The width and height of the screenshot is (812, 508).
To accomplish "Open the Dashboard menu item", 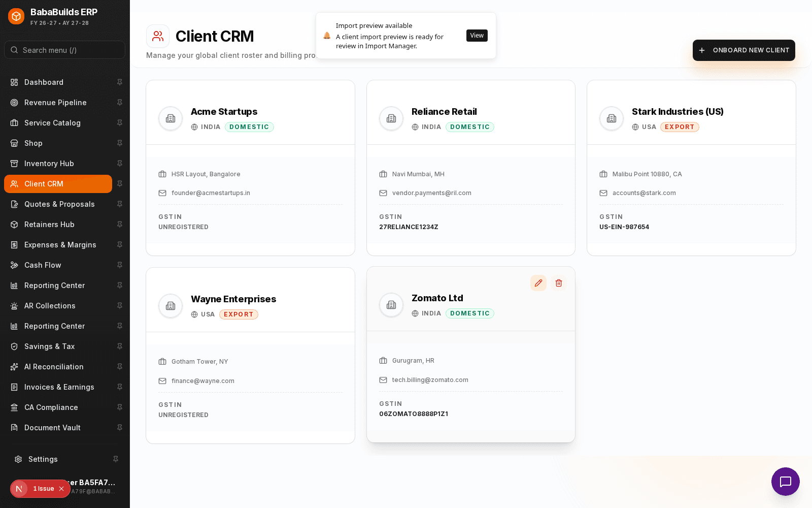I will (58, 82).
